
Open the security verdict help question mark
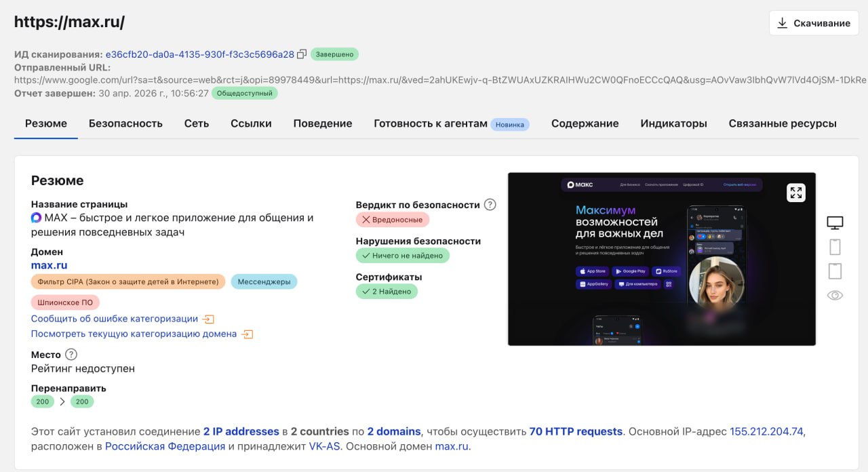click(490, 204)
